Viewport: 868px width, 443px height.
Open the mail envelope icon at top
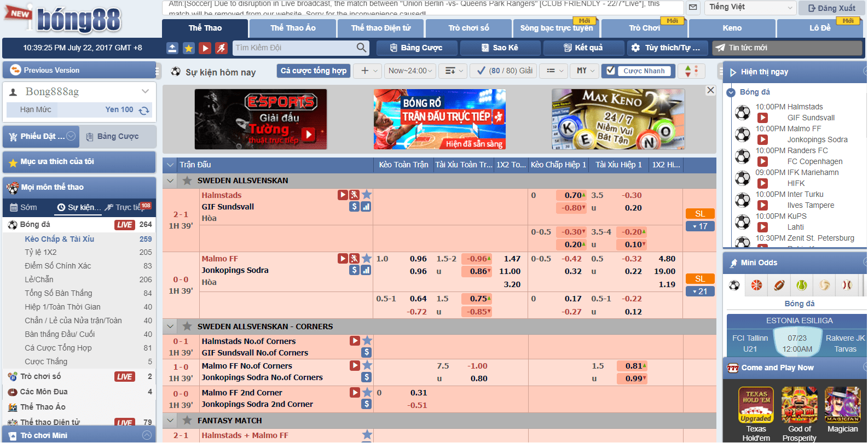[x=693, y=8]
